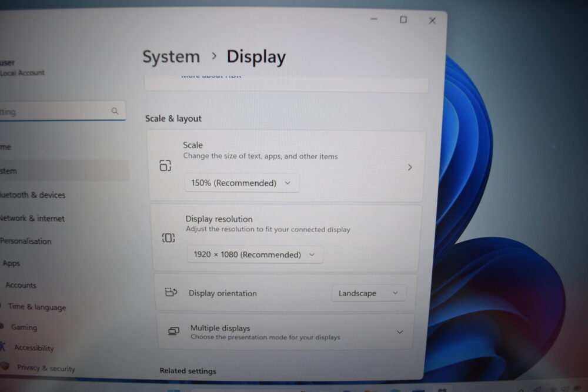588x392 pixels.
Task: Open Time & language settings
Action: pyautogui.click(x=36, y=307)
